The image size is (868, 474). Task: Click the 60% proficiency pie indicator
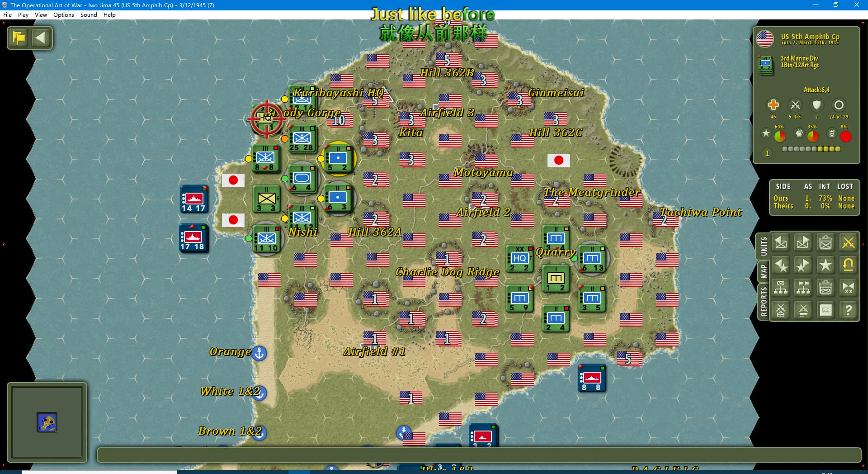coord(780,136)
